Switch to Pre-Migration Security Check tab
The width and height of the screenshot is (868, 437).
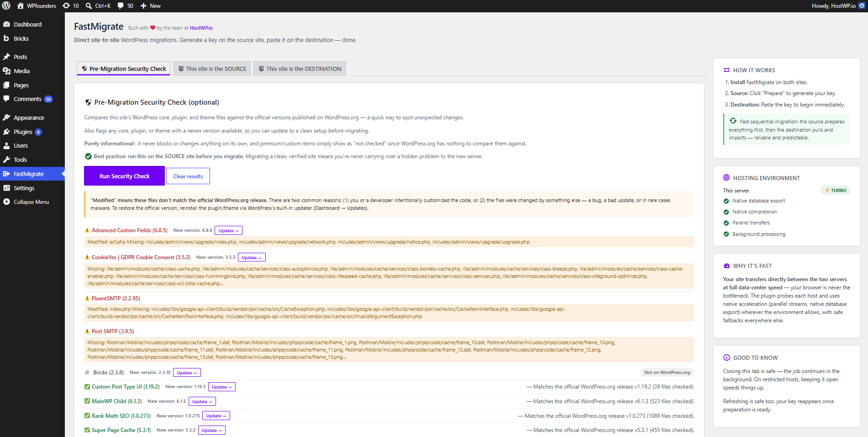[x=123, y=69]
